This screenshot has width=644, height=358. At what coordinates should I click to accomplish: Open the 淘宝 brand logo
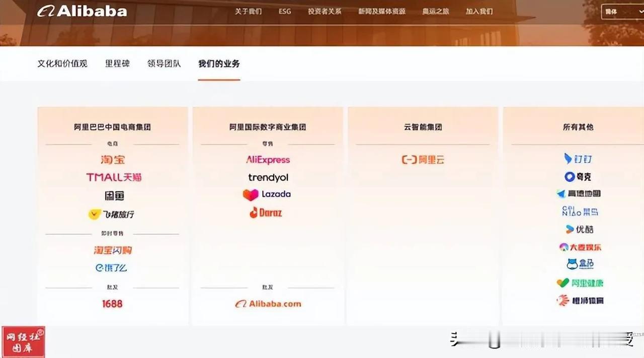click(112, 160)
